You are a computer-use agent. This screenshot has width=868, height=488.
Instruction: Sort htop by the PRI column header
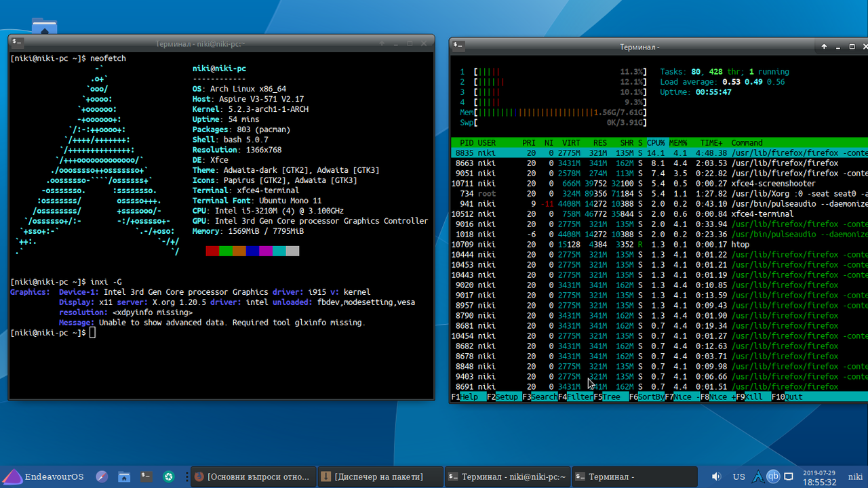529,143
